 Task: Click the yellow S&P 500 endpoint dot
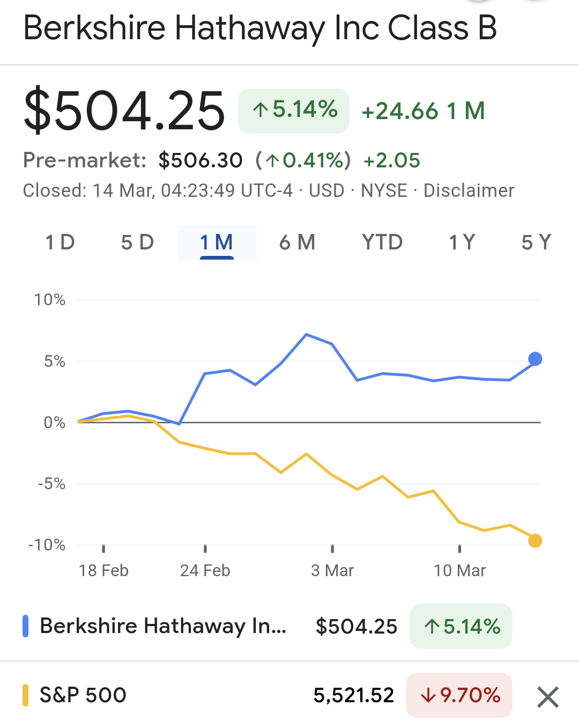coord(535,541)
